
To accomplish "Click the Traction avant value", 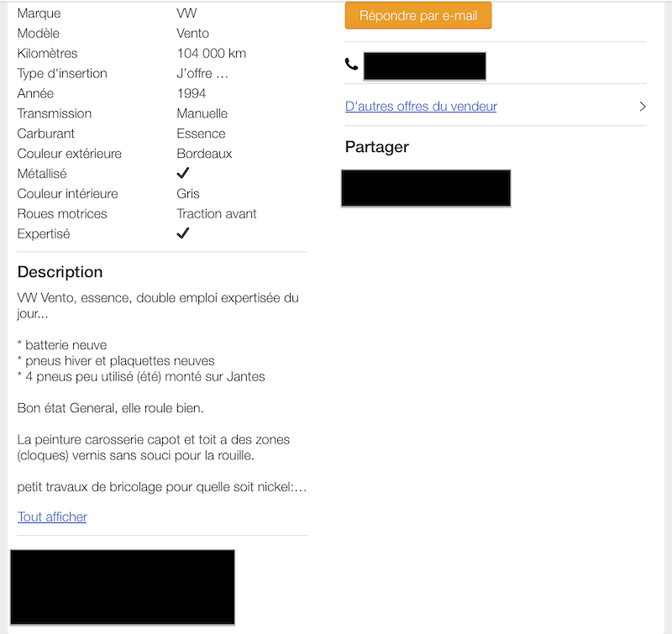I will [x=217, y=213].
